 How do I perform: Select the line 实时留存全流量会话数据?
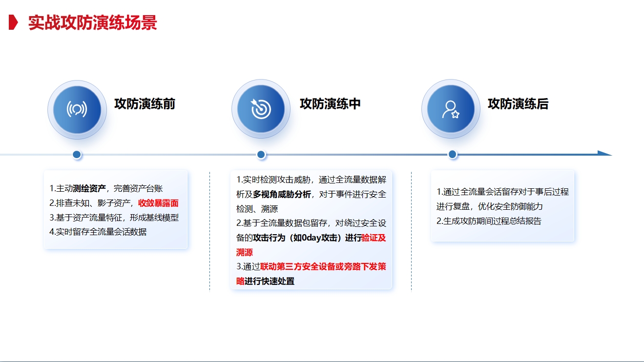coord(98,232)
